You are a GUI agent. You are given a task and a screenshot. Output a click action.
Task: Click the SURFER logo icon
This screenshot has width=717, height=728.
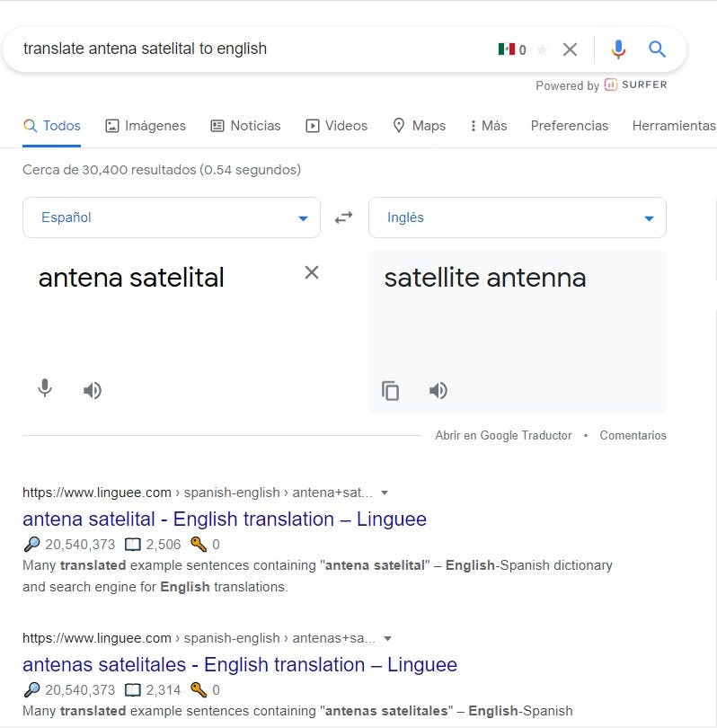(612, 85)
